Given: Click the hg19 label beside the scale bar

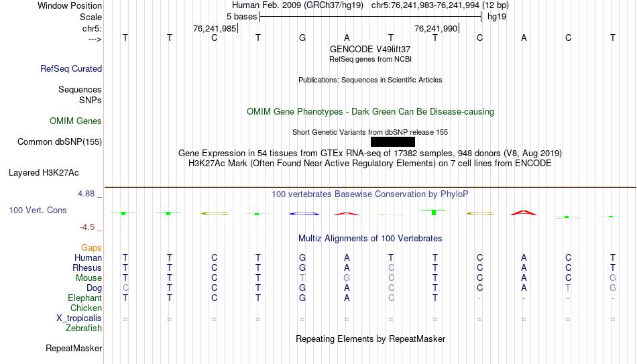Looking at the screenshot, I should (497, 17).
